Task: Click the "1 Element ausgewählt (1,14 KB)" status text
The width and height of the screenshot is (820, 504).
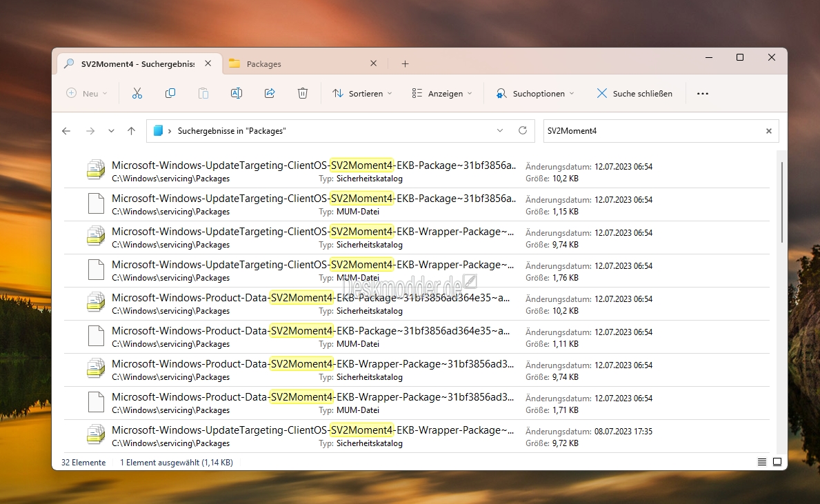Action: 177,462
